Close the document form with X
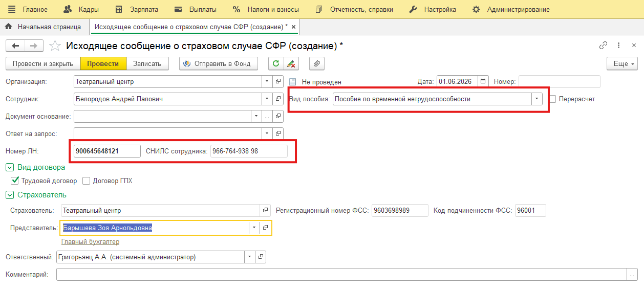 point(634,45)
